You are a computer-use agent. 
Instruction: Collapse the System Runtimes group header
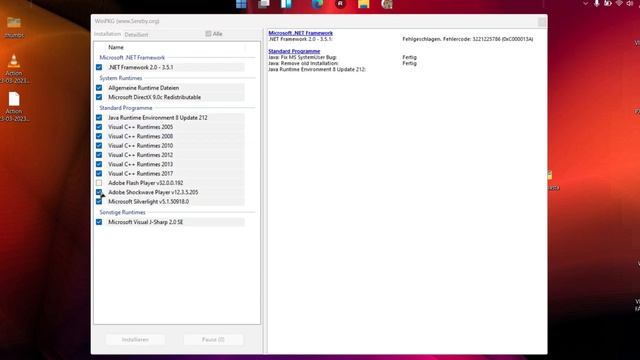pos(121,78)
